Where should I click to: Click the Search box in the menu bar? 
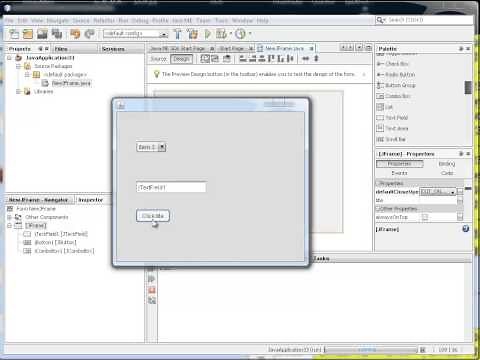tap(424, 20)
